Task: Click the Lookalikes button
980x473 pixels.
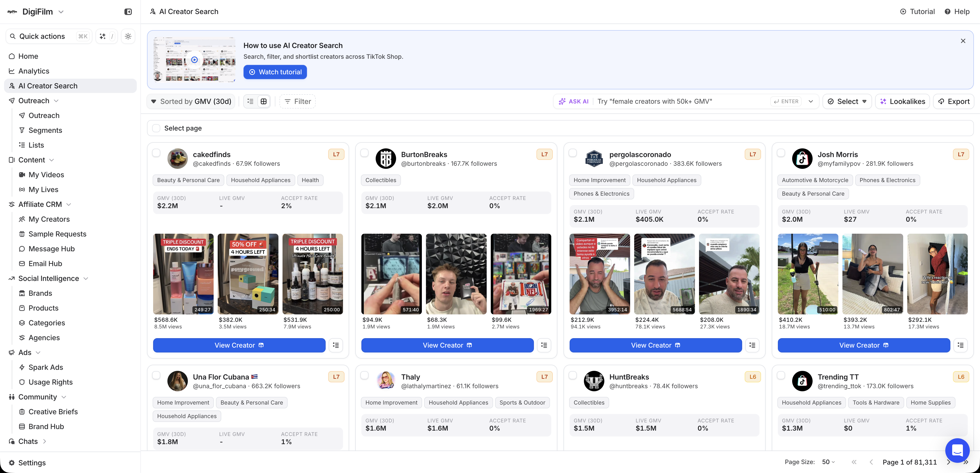Action: pyautogui.click(x=902, y=101)
